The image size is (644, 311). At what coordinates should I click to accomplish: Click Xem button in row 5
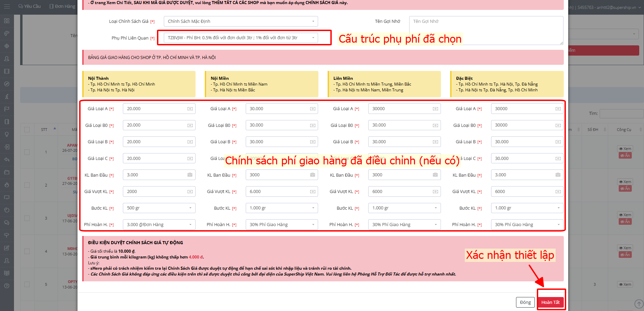click(625, 284)
